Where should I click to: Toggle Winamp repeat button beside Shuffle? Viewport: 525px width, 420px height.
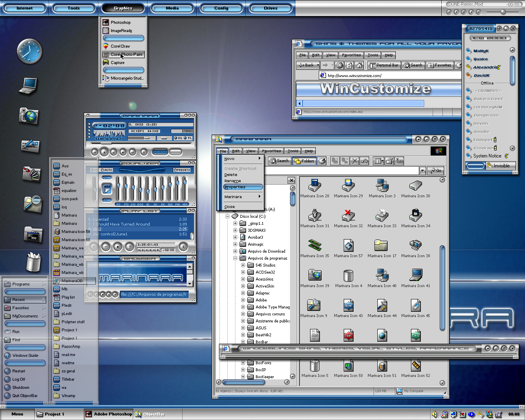[176, 152]
